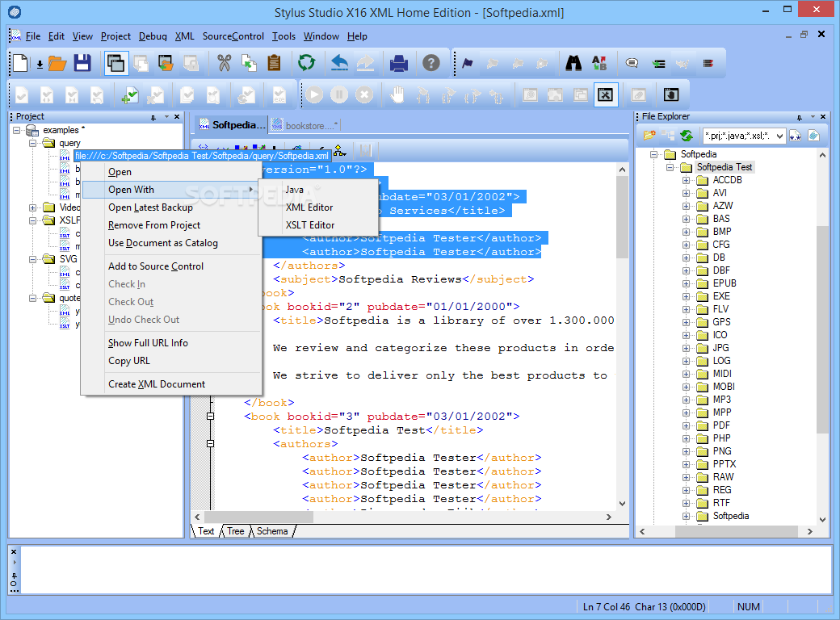Open the SourceControl menu

pos(233,36)
